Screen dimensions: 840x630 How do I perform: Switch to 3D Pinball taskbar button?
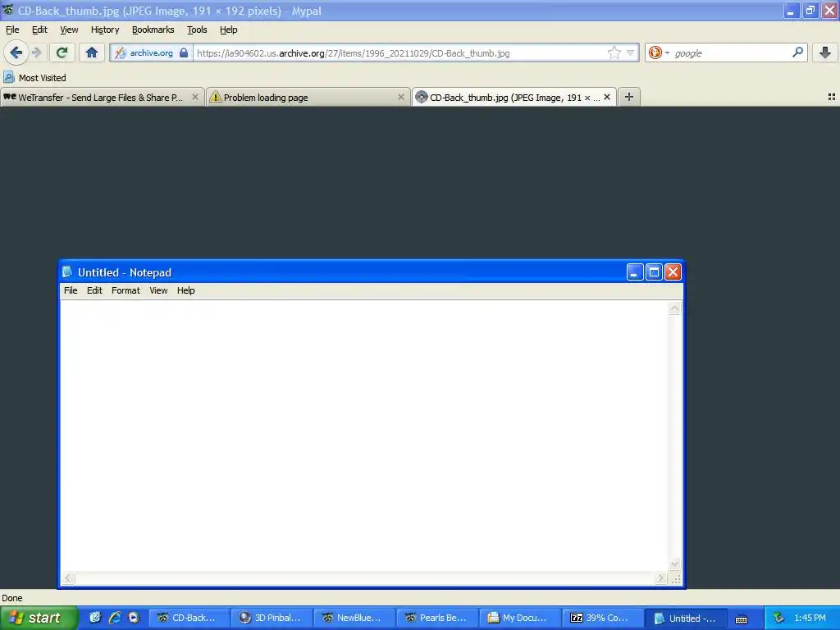(272, 618)
